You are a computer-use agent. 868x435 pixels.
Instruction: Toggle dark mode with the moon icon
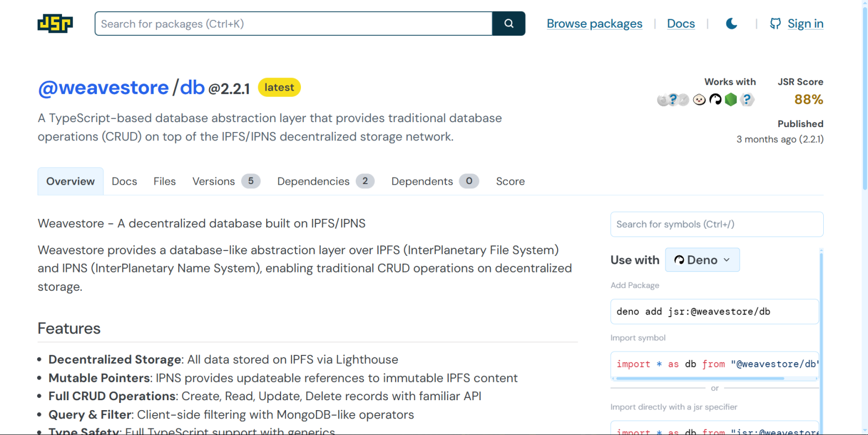(x=731, y=24)
